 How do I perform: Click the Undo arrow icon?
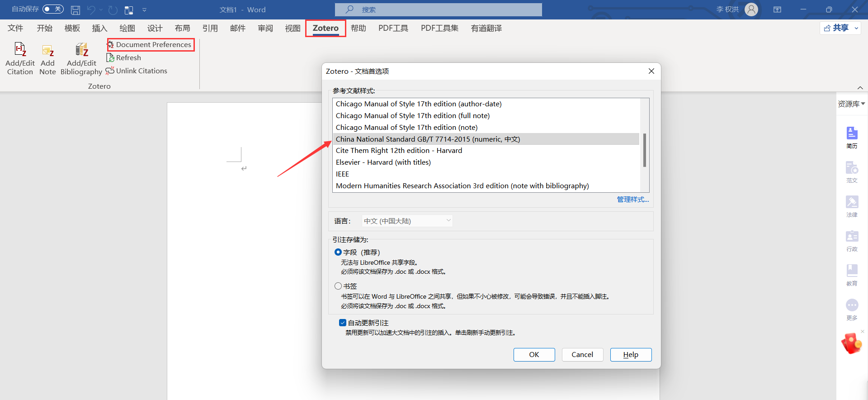[x=91, y=10]
